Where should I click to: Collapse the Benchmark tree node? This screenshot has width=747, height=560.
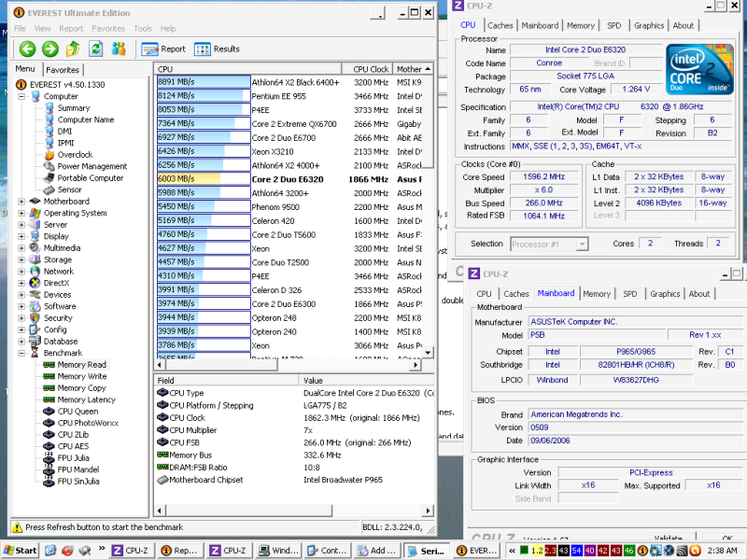[x=21, y=353]
